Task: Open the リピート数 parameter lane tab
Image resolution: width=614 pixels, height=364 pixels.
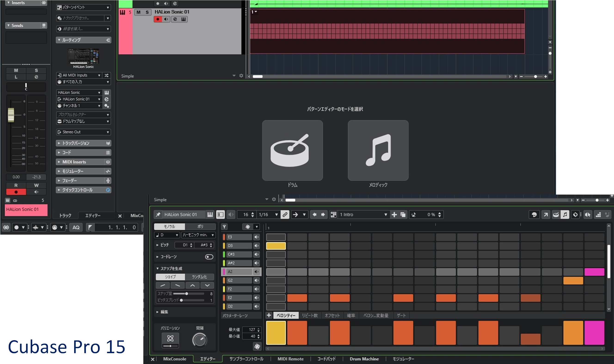Action: pyautogui.click(x=310, y=316)
